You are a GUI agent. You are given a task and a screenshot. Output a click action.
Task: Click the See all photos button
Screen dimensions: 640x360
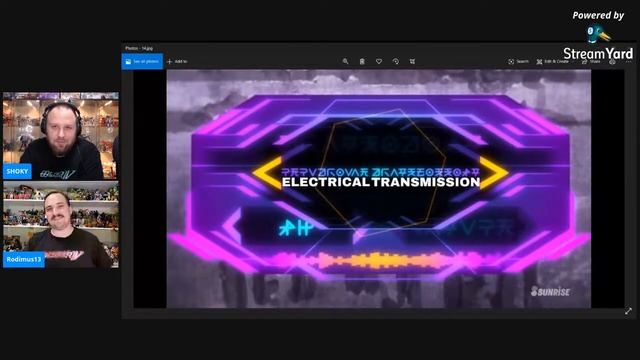(x=142, y=62)
